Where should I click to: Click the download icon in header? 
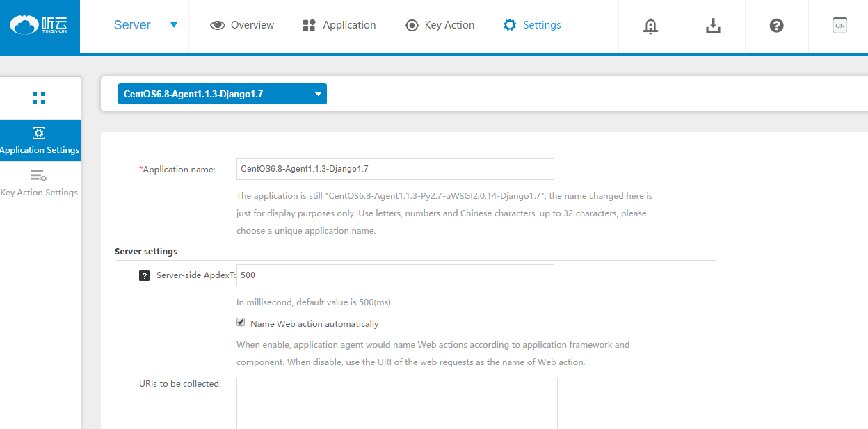click(x=713, y=26)
